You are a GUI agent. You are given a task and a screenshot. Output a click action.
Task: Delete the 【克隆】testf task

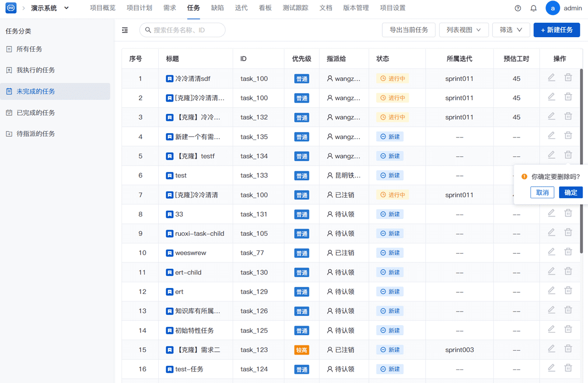click(x=568, y=155)
